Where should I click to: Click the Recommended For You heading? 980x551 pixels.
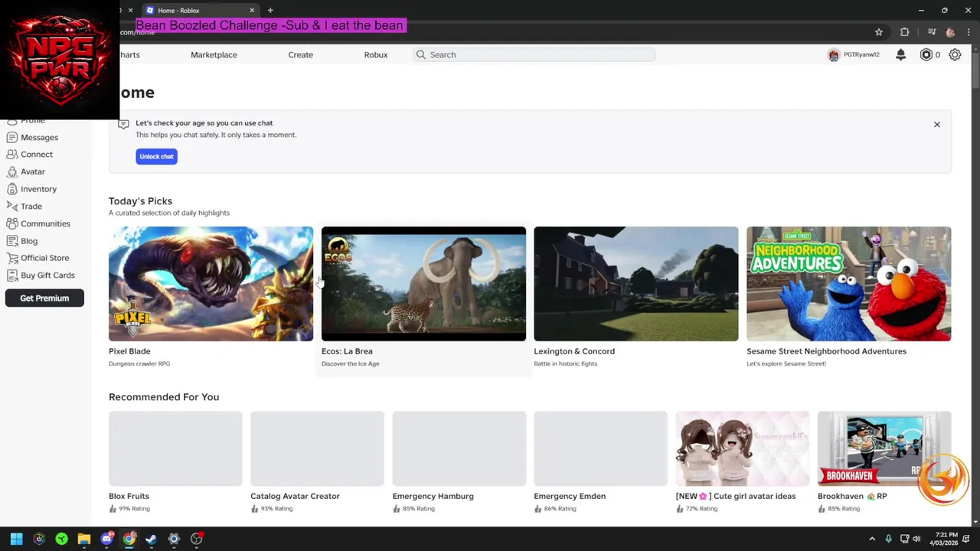(164, 397)
